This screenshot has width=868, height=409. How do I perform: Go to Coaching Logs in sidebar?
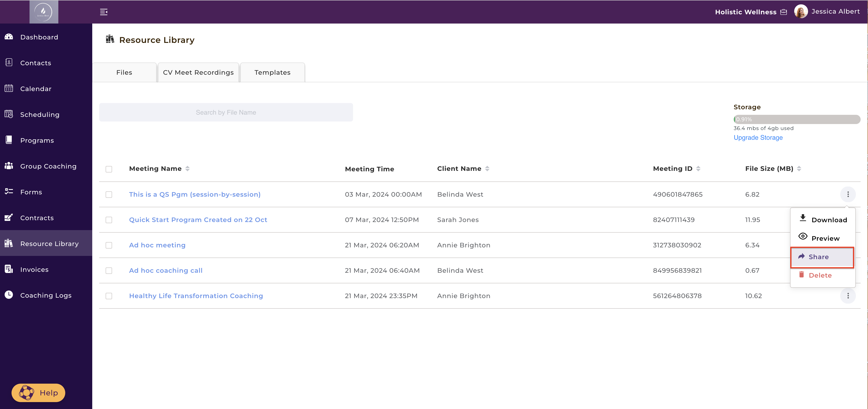tap(46, 295)
